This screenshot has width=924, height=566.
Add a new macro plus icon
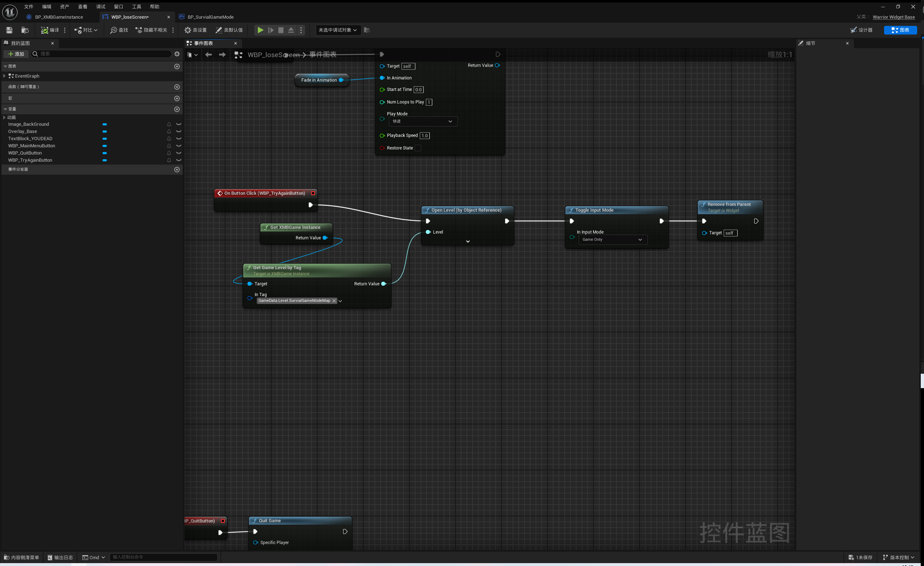[x=177, y=98]
